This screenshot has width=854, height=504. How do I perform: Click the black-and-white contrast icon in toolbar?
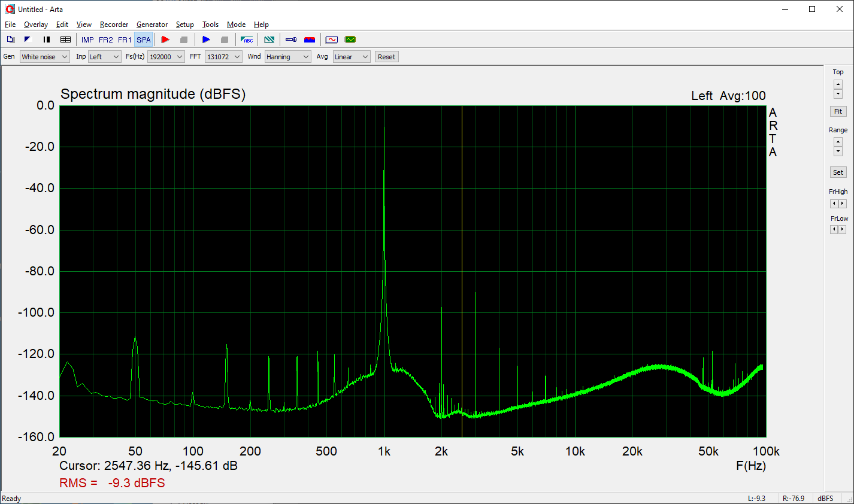[x=28, y=40]
